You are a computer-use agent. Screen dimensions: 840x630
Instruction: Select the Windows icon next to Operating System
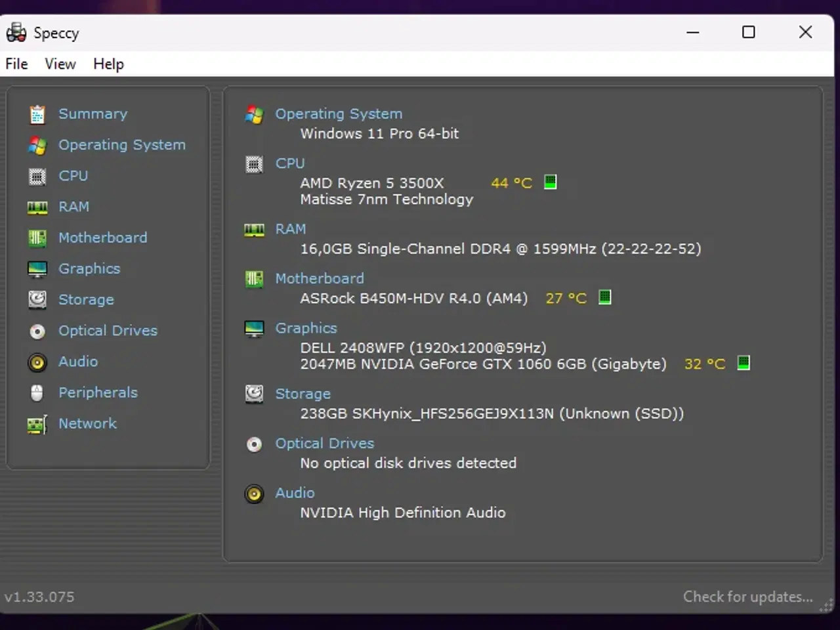tap(255, 114)
